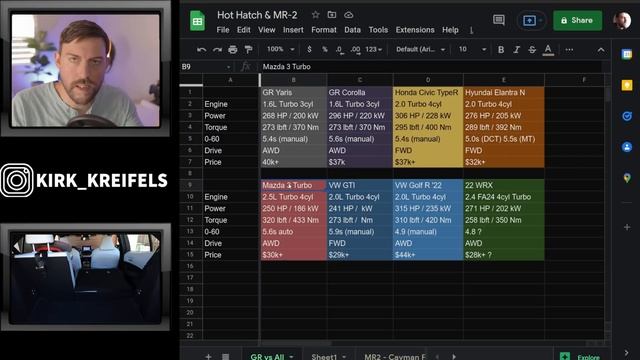Viewport: 640px width, 360px height.
Task: Click the move to folder icon
Action: [x=332, y=15]
